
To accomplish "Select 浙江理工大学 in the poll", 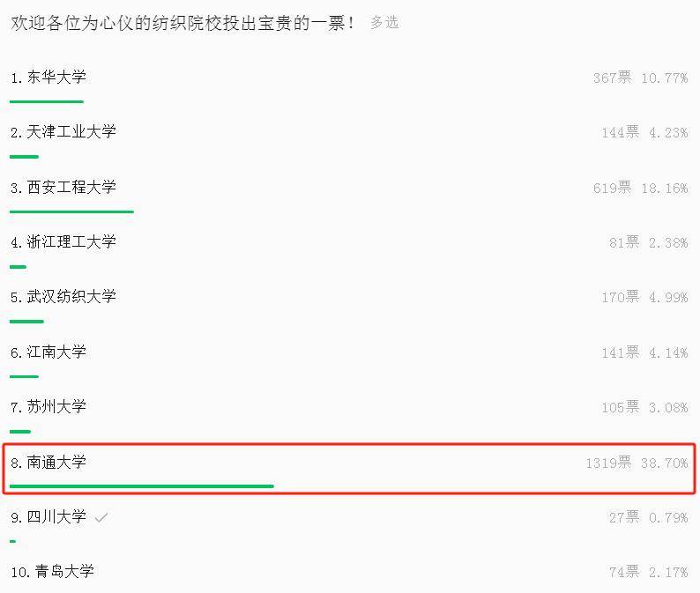I will 71,241.
